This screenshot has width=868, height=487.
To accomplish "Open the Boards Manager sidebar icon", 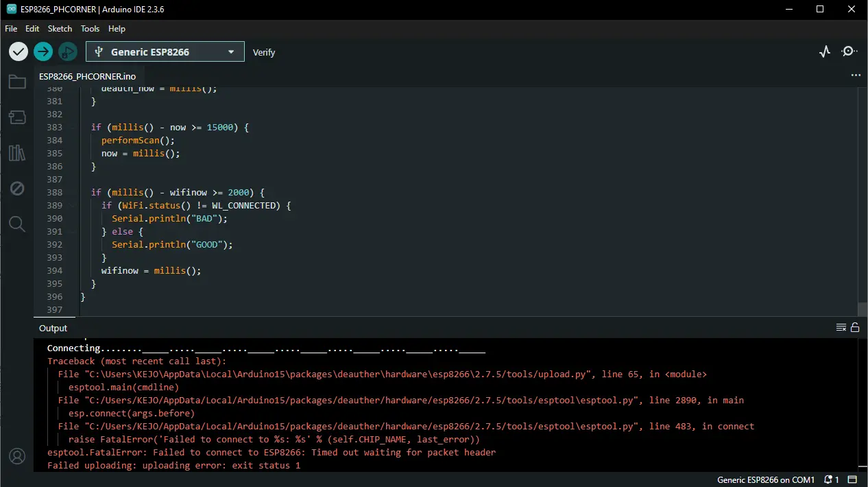I will click(x=17, y=117).
